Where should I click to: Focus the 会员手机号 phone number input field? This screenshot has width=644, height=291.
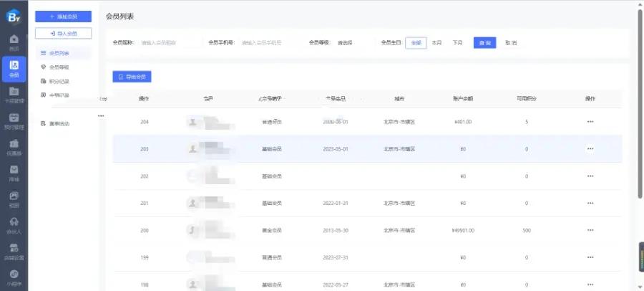(269, 43)
